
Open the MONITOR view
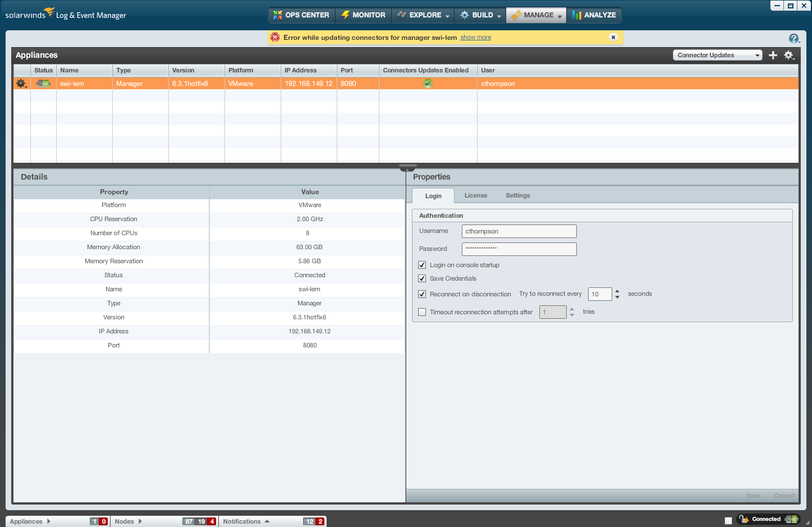[x=364, y=15]
